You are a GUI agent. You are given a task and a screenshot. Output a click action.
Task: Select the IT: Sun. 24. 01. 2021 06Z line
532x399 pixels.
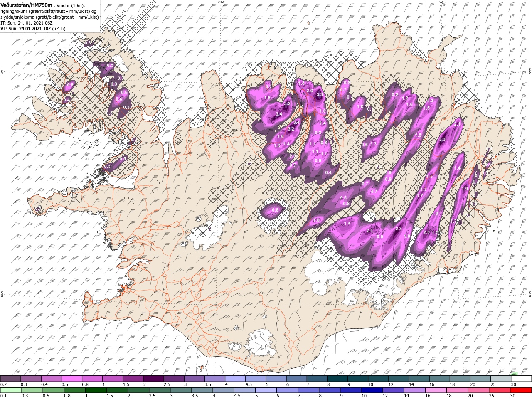coord(27,23)
